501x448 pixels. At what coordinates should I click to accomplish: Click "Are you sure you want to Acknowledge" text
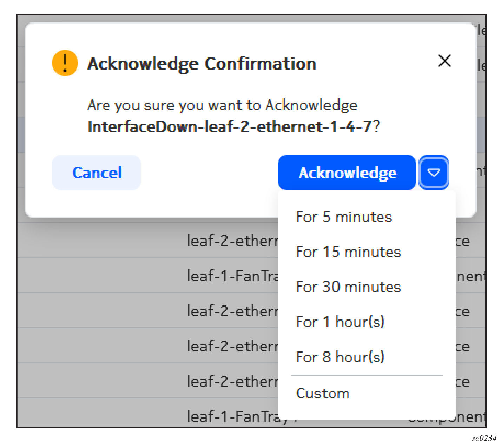coord(222,105)
